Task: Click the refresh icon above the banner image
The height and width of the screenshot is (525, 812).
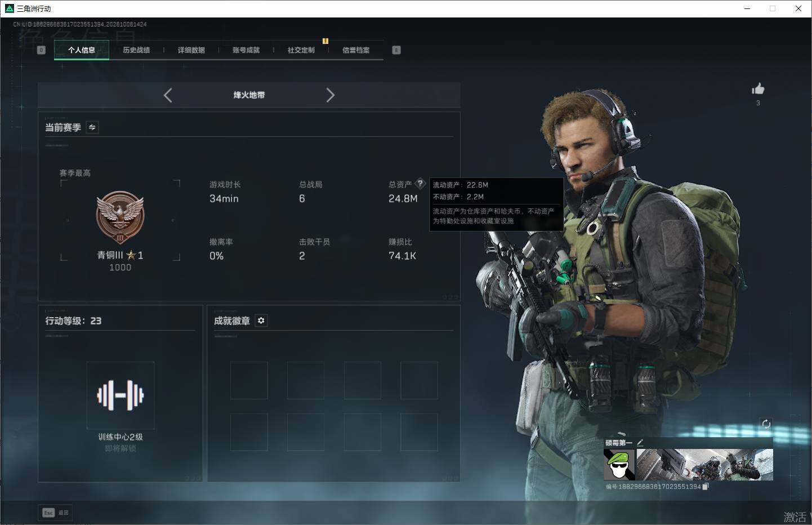Action: [766, 424]
